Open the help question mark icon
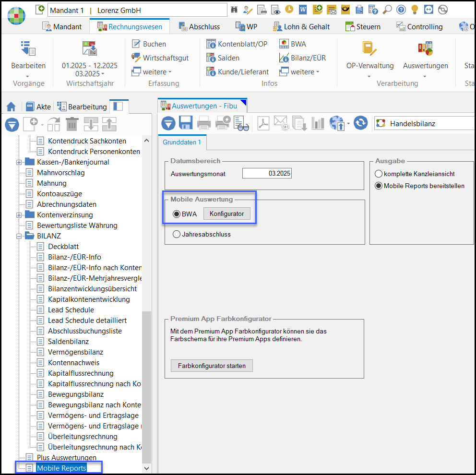Screen dimensions: 476x475 [x=401, y=10]
